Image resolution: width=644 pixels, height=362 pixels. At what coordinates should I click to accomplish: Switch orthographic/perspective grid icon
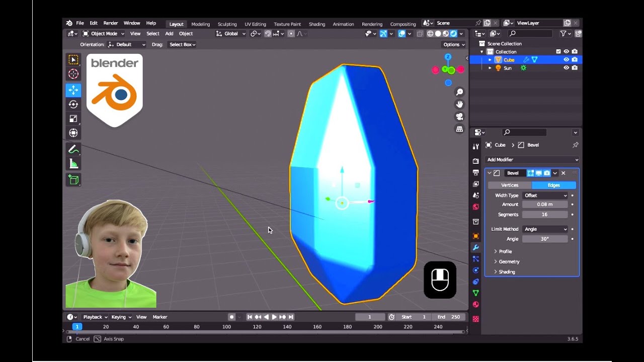click(x=459, y=129)
